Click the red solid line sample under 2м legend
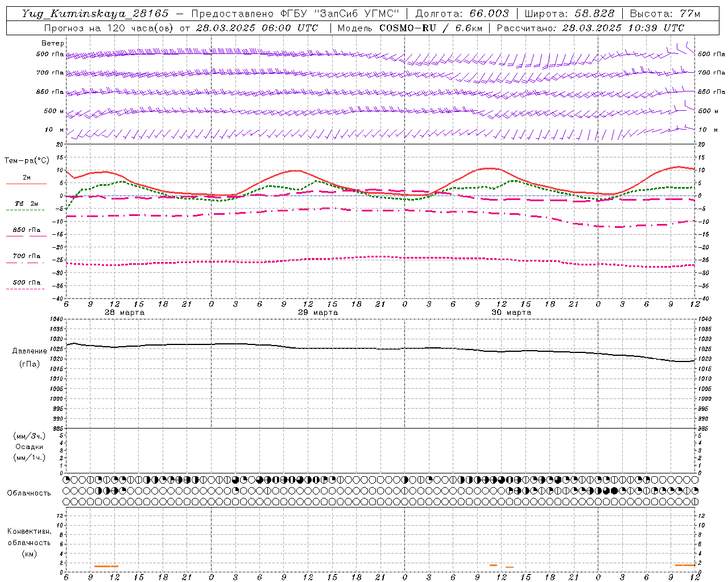 click(x=26, y=184)
